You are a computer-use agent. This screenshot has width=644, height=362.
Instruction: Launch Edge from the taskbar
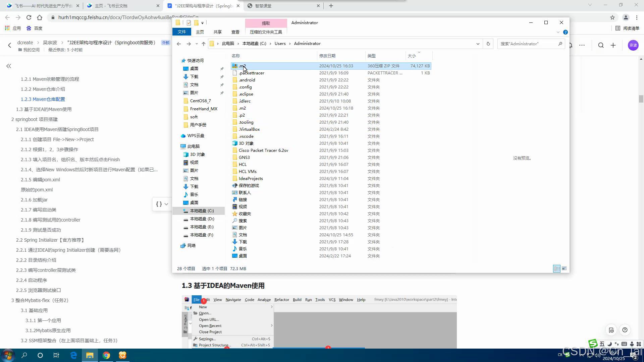tap(73, 355)
